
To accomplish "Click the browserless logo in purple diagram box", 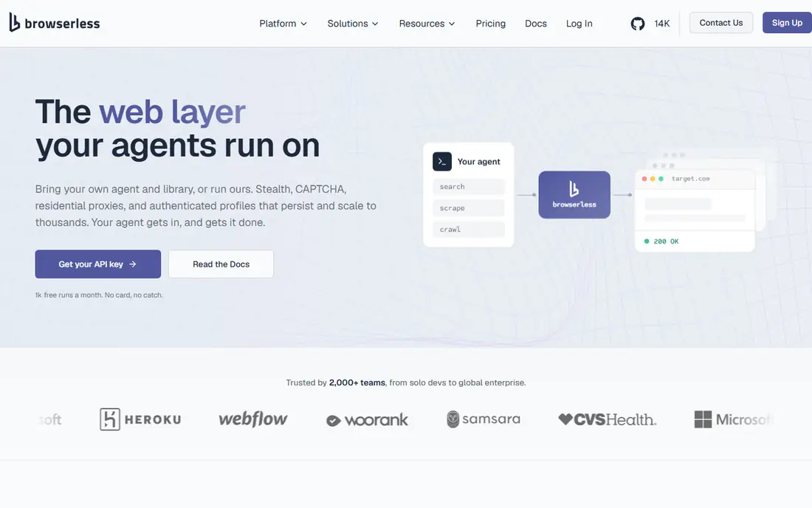I will pos(574,195).
